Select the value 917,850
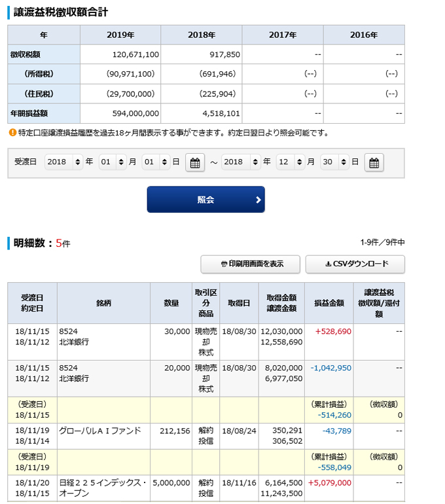The image size is (445, 504). (225, 54)
